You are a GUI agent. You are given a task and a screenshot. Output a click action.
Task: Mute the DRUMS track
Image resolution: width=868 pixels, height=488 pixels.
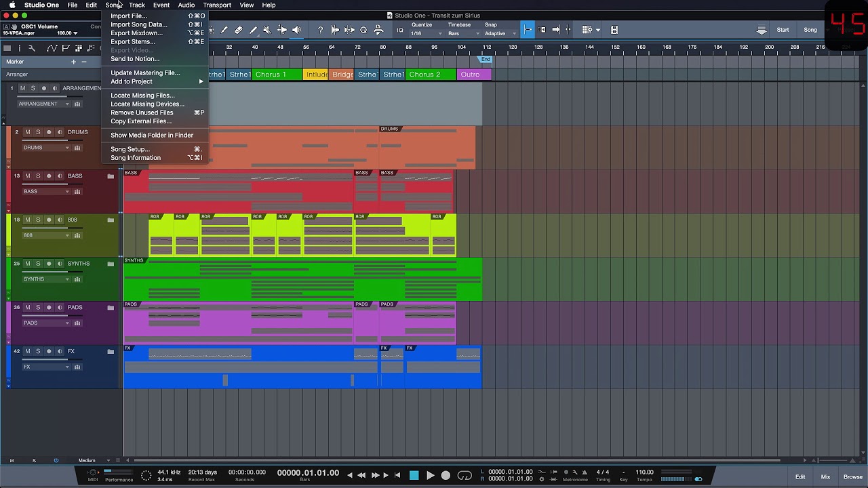click(27, 132)
